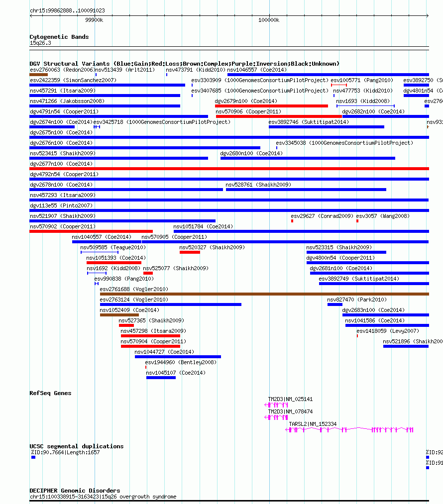Click the red esv1418059 (Levy2007) marker
The height and width of the screenshot is (504, 443).
(x=357, y=336)
